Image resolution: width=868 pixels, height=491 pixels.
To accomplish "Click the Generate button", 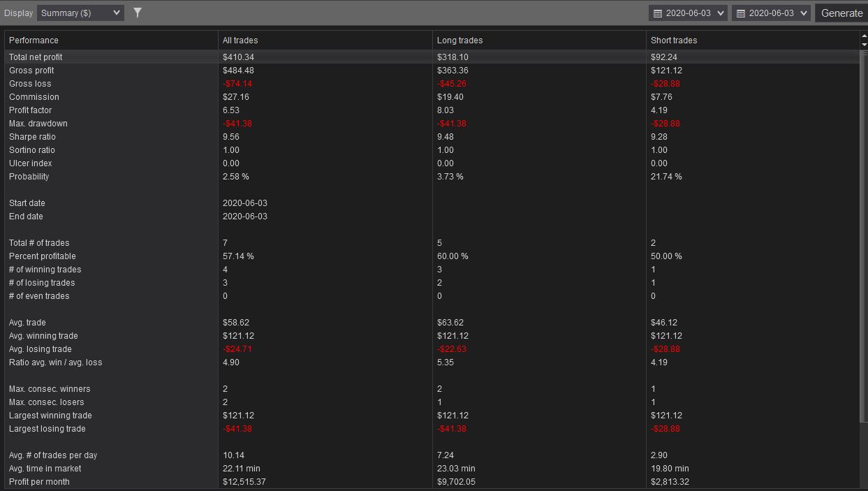I will [x=841, y=13].
